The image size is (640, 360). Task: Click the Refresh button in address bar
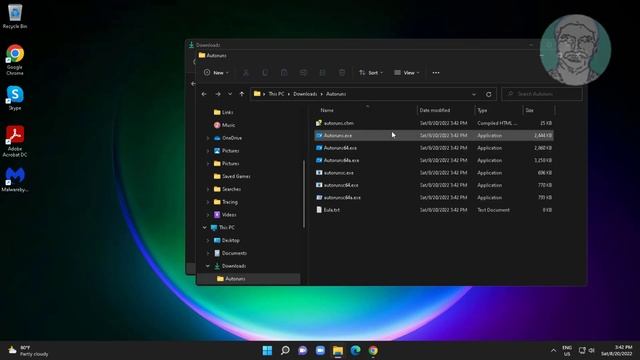pos(489,94)
